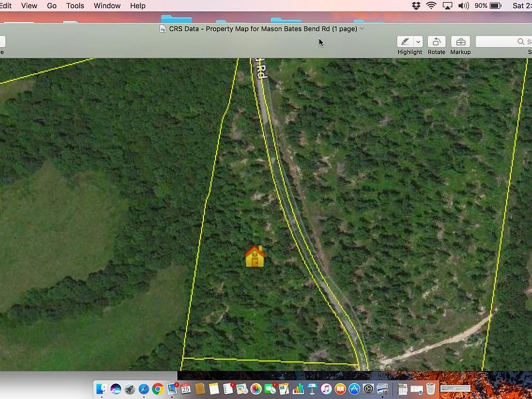532x399 pixels.
Task: Open the Tools menu
Action: point(75,6)
